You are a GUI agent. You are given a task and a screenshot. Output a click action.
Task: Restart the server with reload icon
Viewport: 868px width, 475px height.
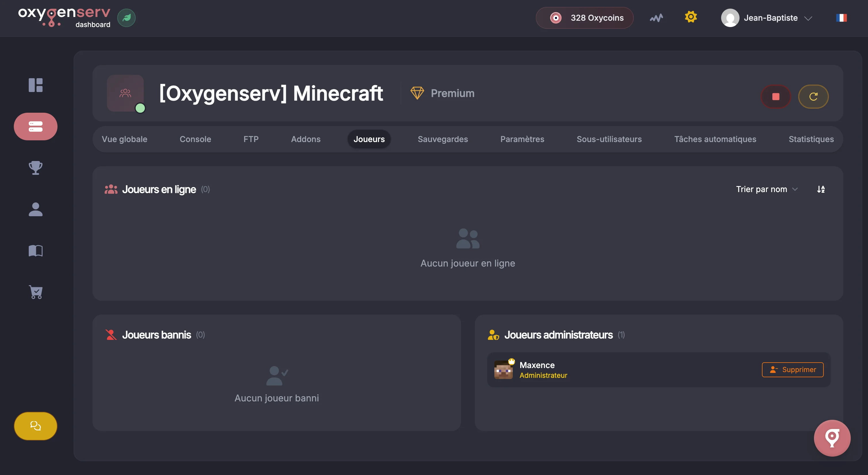tap(813, 97)
